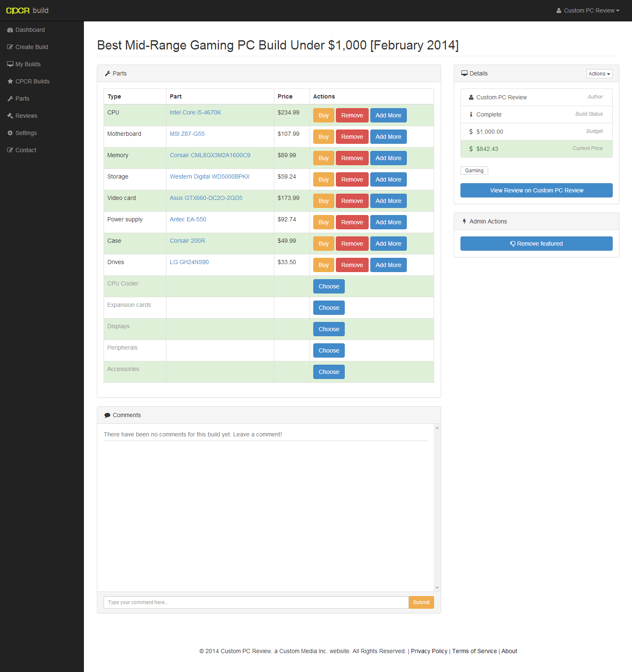
Task: Click the Reviews gavel icon
Action: click(x=10, y=116)
